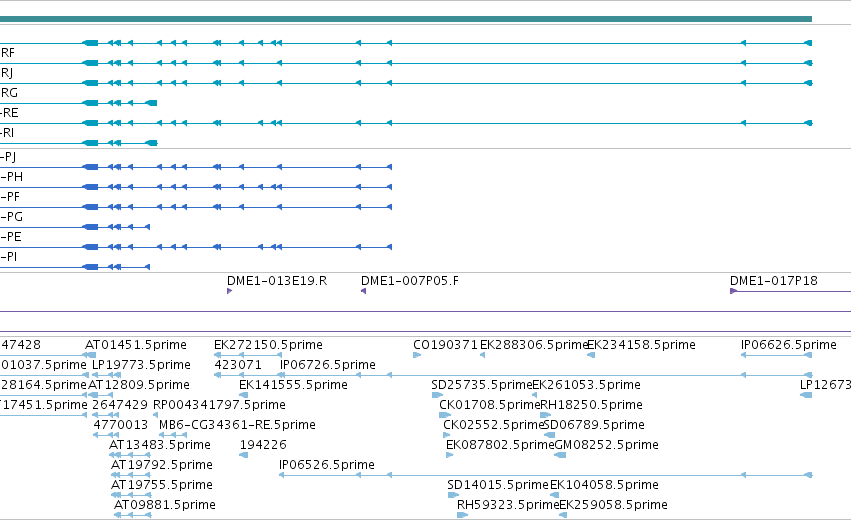Click the GM08252.5prime EST label
Screen dimensions: 851x520
[x=607, y=445]
